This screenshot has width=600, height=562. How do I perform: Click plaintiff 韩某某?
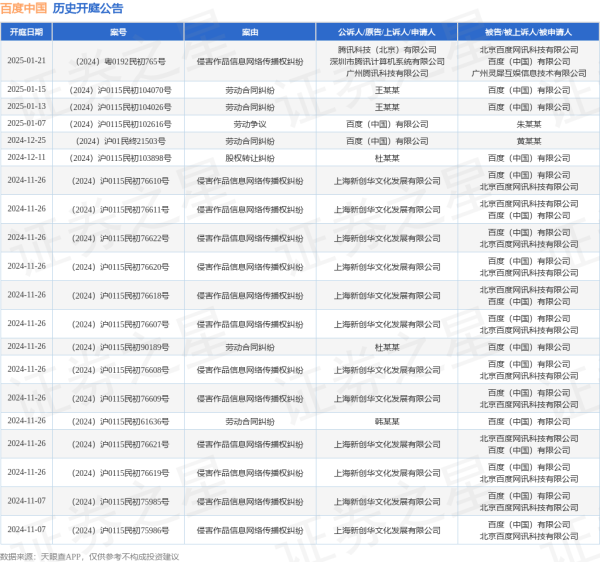[387, 422]
